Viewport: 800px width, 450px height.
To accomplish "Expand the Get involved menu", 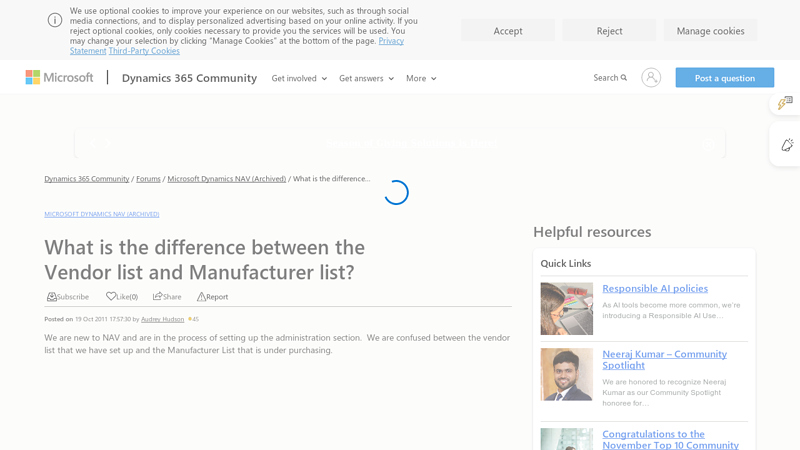I will [299, 78].
